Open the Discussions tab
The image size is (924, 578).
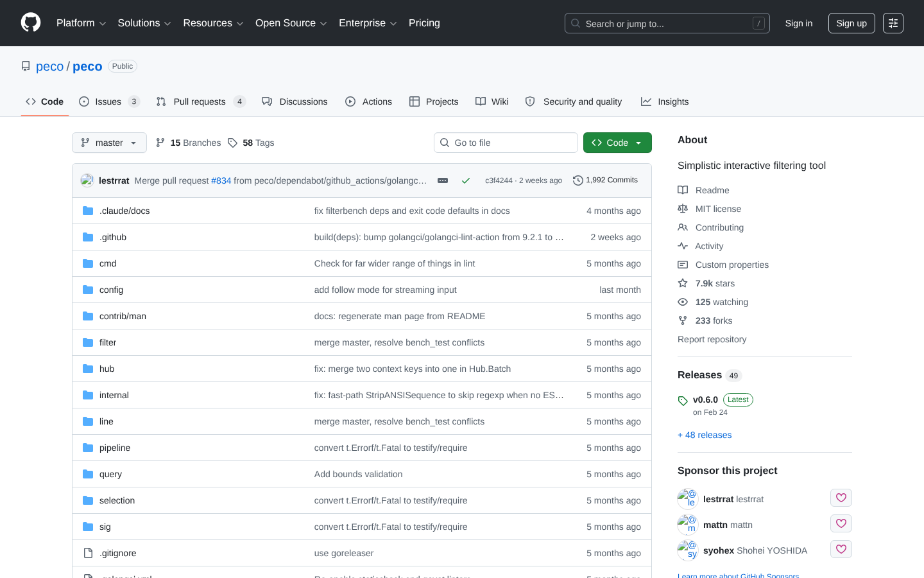click(295, 101)
